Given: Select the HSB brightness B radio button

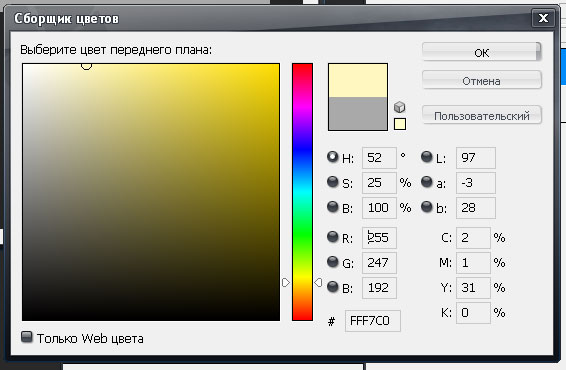Looking at the screenshot, I should tap(332, 207).
